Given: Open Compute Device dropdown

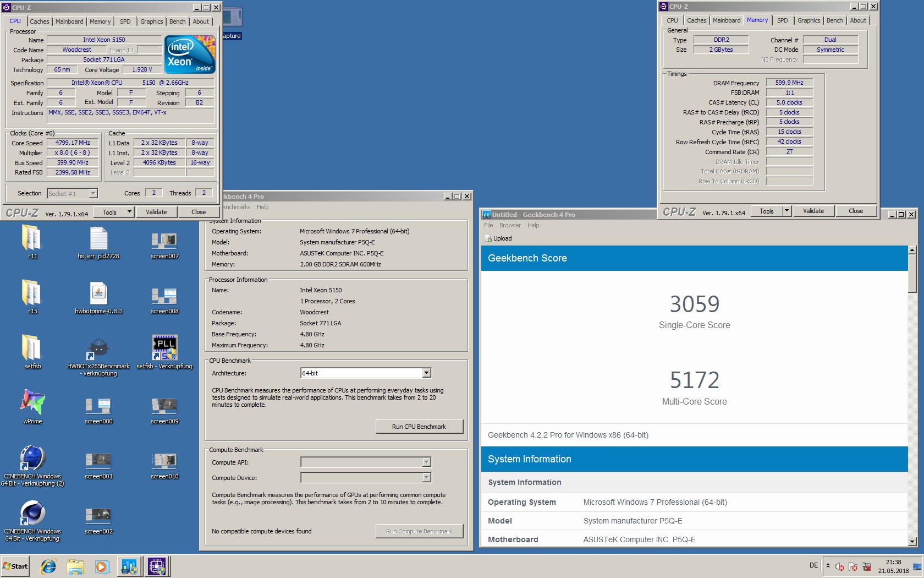Looking at the screenshot, I should pyautogui.click(x=426, y=477).
